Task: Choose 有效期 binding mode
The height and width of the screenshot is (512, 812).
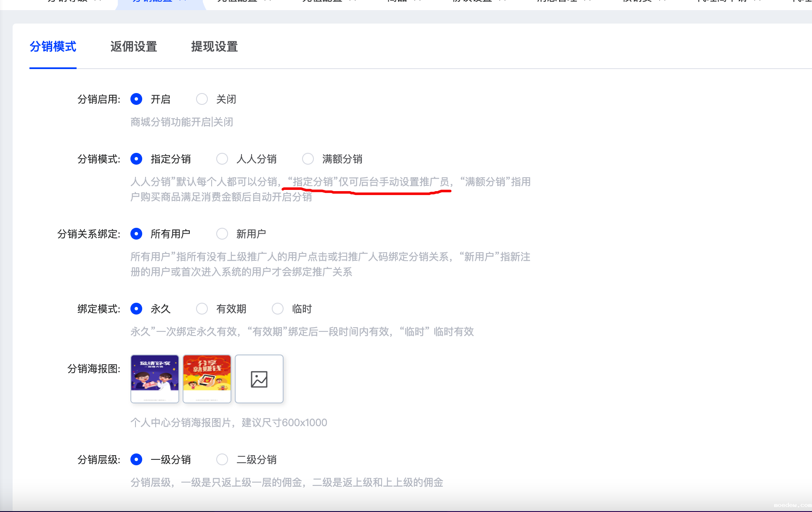Action: [202, 309]
